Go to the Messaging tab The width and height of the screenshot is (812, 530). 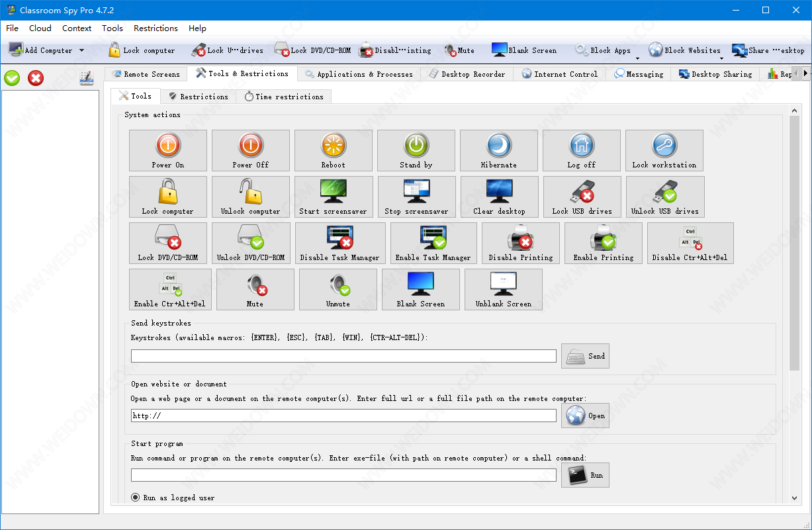(639, 74)
